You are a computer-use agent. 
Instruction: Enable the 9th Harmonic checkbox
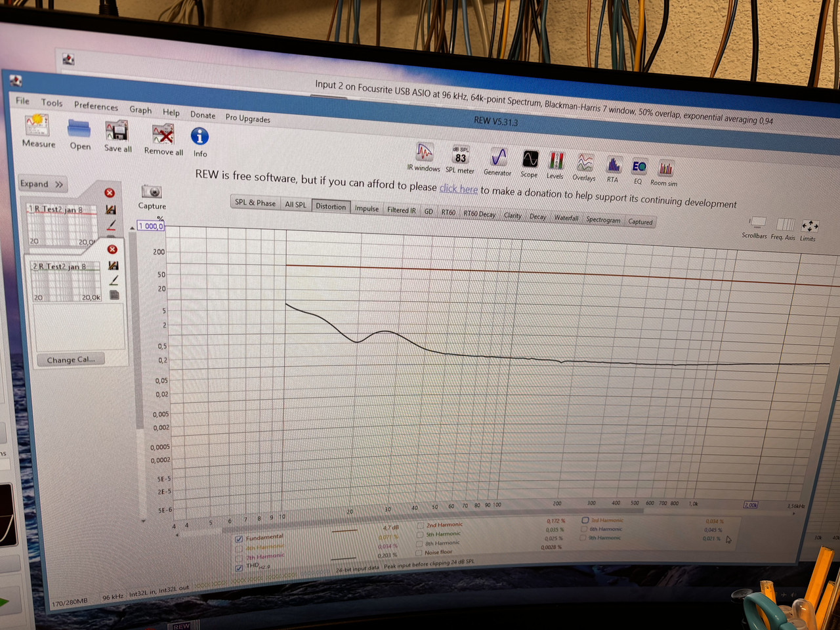click(x=582, y=537)
